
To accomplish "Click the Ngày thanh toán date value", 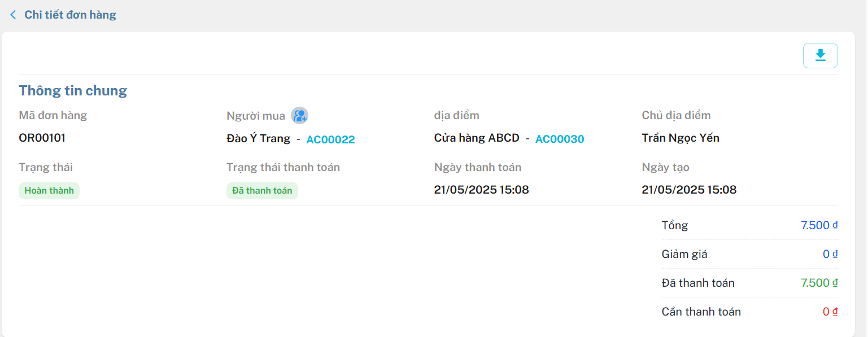I will click(482, 190).
